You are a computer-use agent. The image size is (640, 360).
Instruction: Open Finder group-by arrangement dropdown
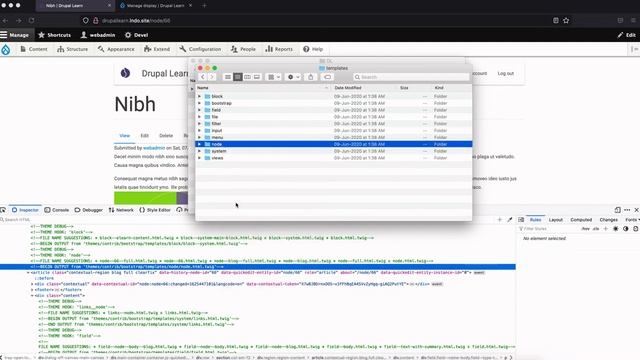point(273,77)
